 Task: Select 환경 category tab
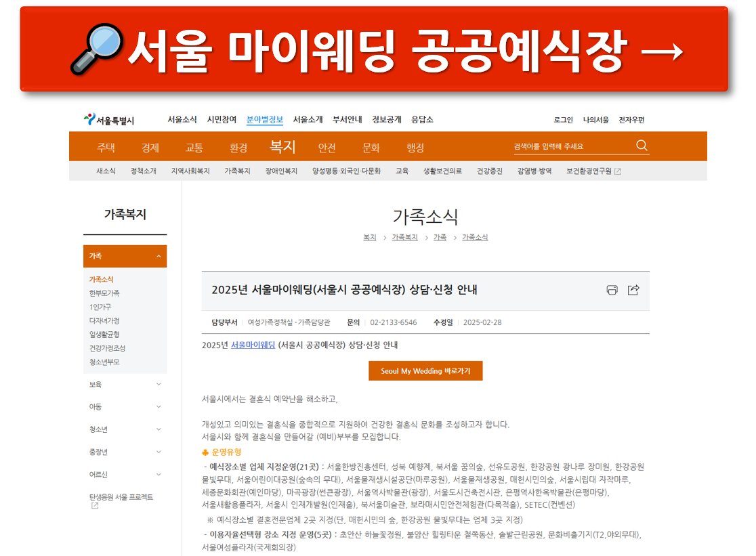click(x=238, y=148)
